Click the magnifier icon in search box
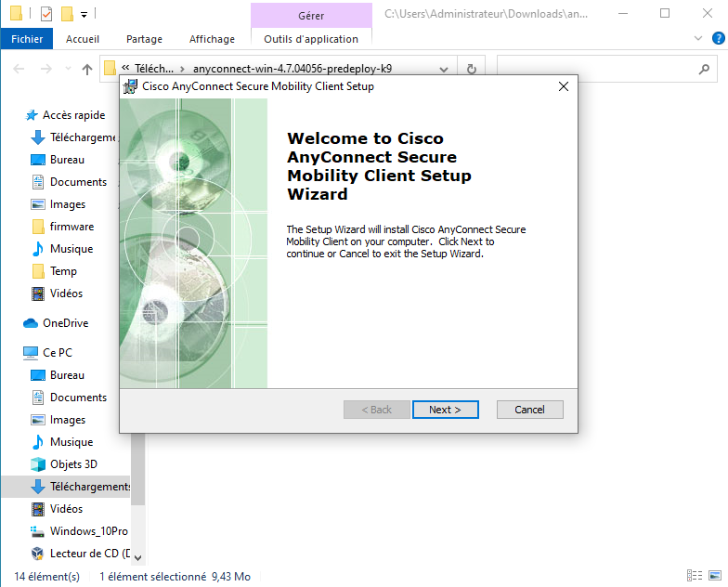 (704, 69)
